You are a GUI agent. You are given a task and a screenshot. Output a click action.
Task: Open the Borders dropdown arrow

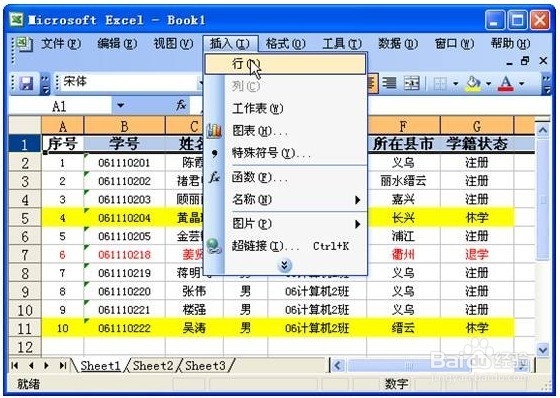(x=455, y=84)
